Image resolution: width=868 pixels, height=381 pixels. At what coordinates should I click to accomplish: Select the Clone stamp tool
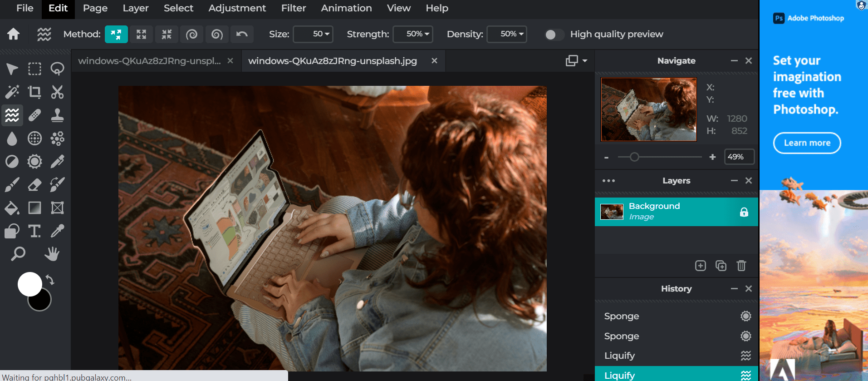pyautogui.click(x=57, y=115)
